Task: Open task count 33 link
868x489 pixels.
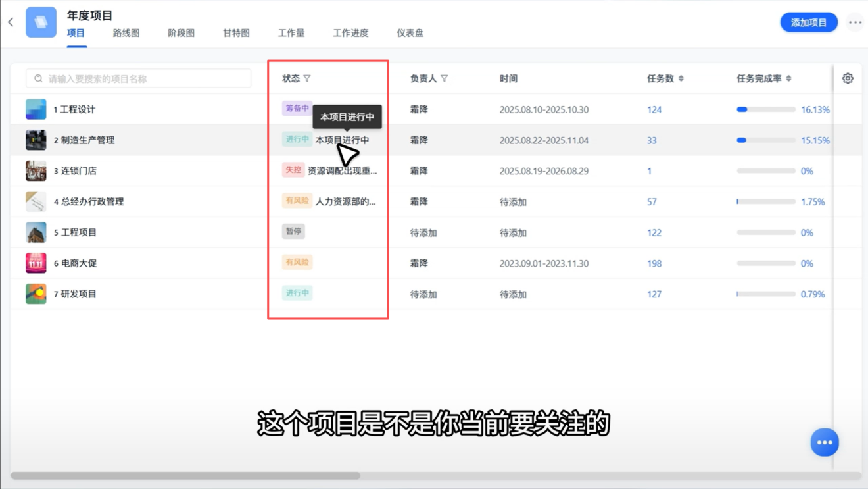Action: [652, 140]
